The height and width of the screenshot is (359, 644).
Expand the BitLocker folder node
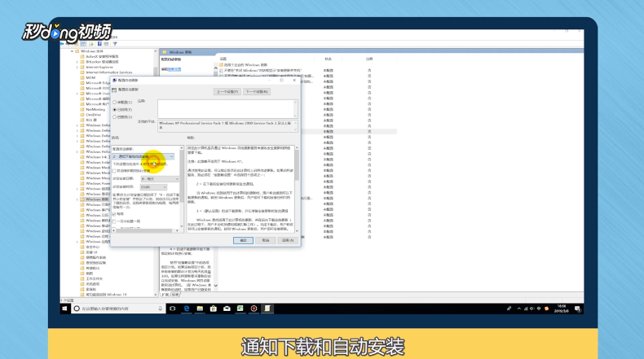tap(77, 62)
